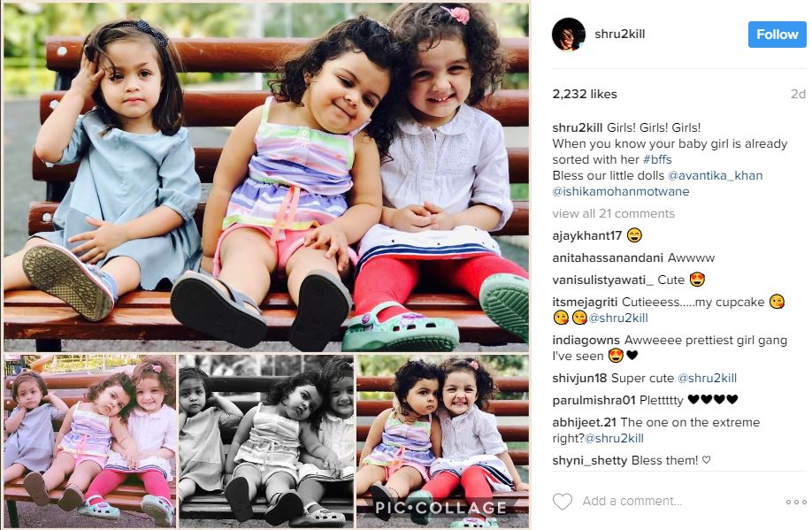Visit the @ishikamohanmotwane mention

coord(621,192)
